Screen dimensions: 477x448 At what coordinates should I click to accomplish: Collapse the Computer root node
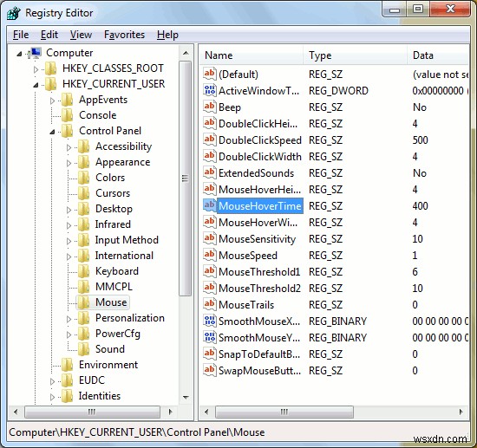tap(19, 54)
